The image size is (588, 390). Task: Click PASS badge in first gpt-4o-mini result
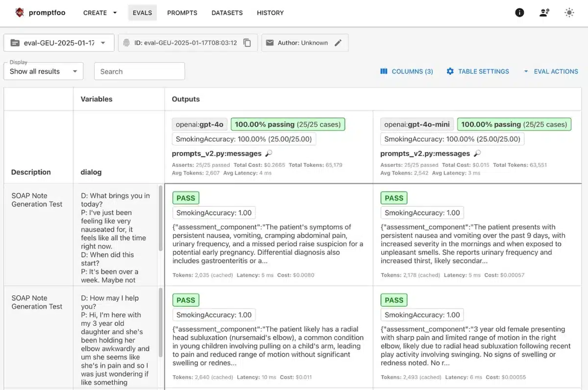(x=394, y=198)
